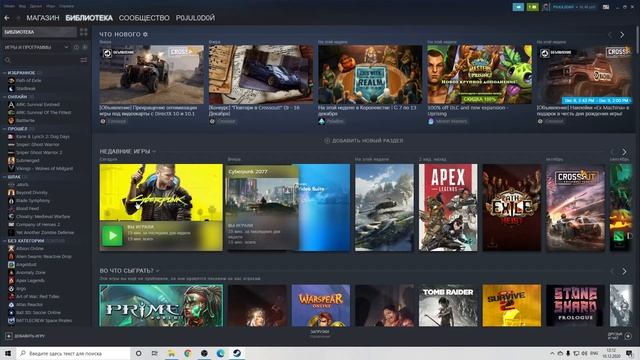Open blue notifications button in title bar
This screenshot has height=360, width=640.
518,7
